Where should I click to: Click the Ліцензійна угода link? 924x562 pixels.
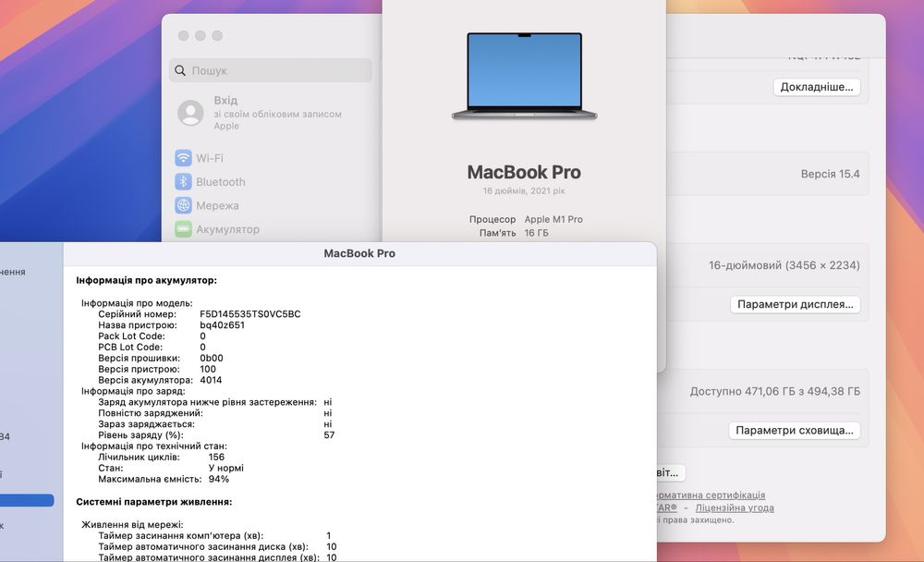point(735,507)
